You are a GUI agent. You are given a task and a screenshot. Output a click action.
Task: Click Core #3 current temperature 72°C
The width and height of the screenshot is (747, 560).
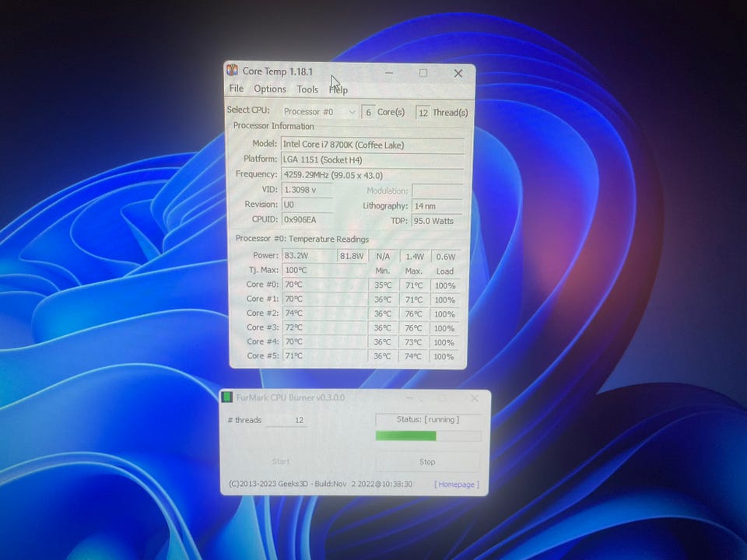pos(324,327)
